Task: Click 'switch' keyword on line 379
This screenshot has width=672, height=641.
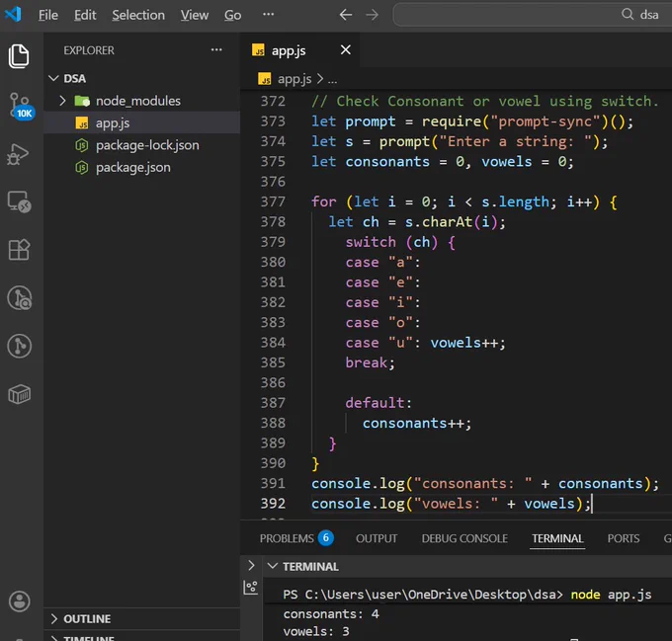Action: [371, 242]
